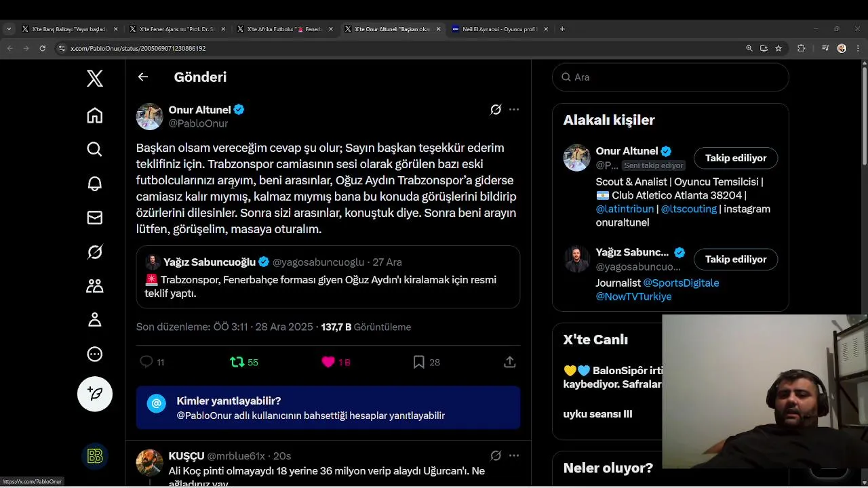The height and width of the screenshot is (488, 868).
Task: Go back using the Gönderi arrow
Action: pos(143,77)
